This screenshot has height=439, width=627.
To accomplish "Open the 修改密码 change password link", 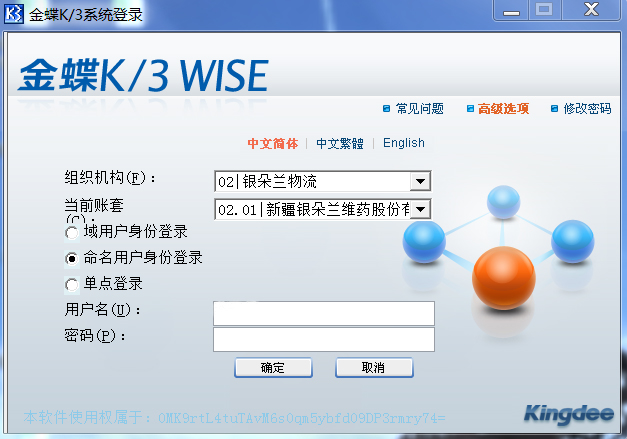I will click(x=587, y=108).
